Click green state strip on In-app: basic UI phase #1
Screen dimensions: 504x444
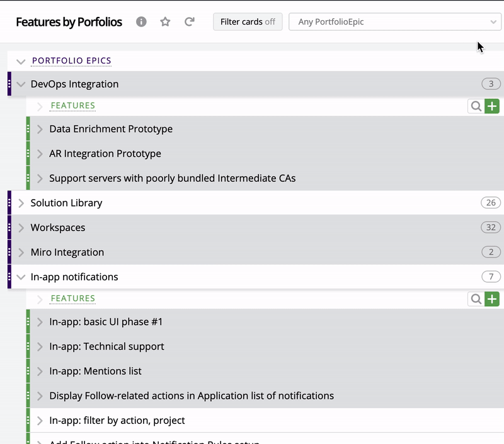(x=30, y=321)
